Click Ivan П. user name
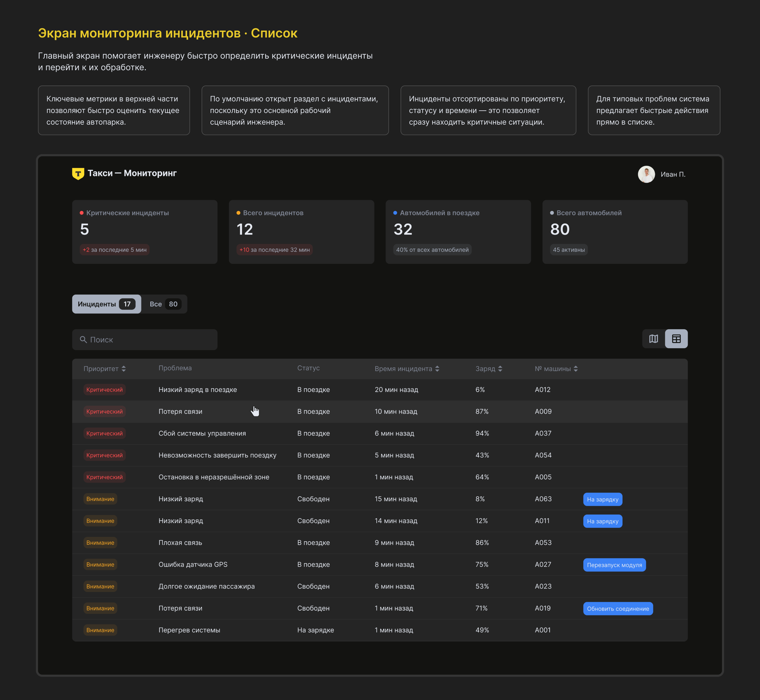This screenshot has width=760, height=700. coord(673,174)
